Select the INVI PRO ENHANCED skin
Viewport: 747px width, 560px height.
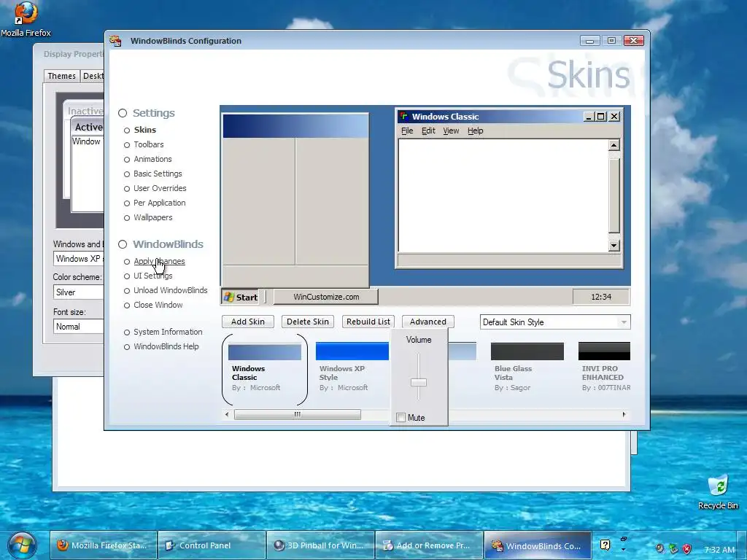tap(604, 367)
